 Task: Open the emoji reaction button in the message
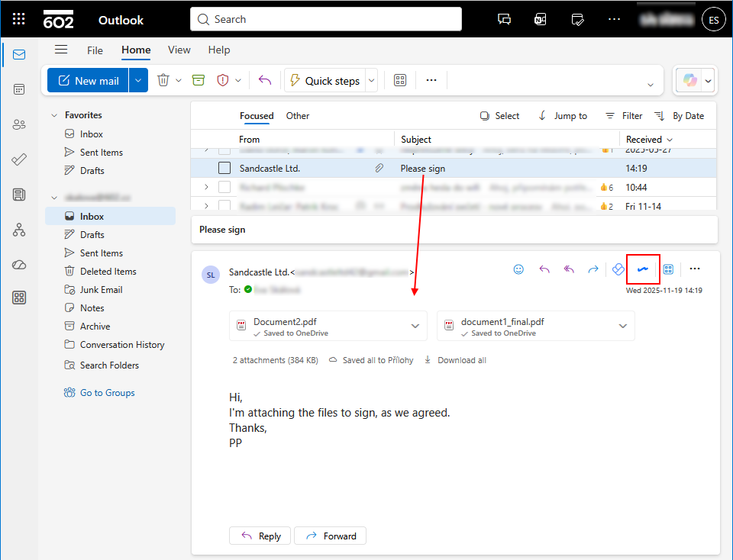[518, 269]
